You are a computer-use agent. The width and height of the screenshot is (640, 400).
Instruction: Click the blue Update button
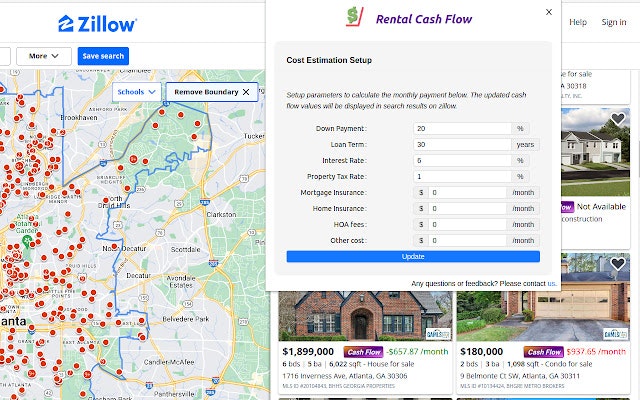(413, 256)
